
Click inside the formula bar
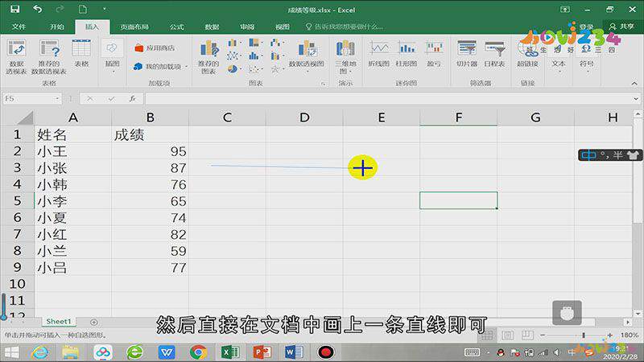point(388,99)
